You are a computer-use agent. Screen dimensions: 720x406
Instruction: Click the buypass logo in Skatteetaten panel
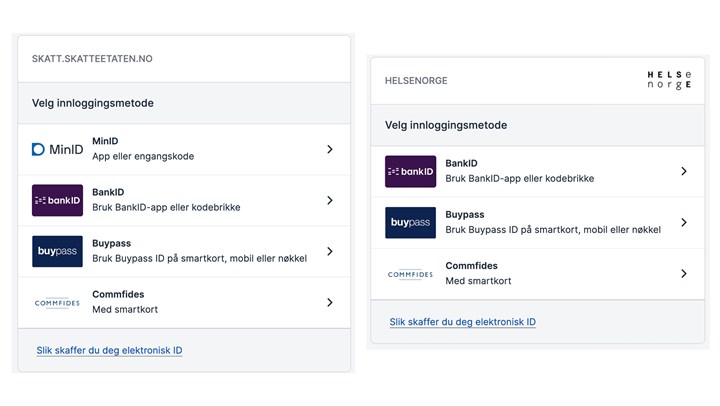click(x=57, y=251)
